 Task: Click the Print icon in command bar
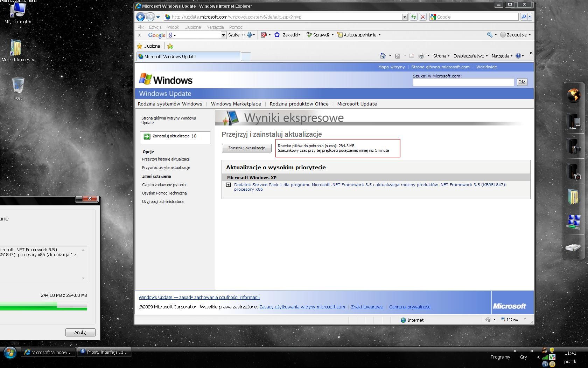coord(421,56)
